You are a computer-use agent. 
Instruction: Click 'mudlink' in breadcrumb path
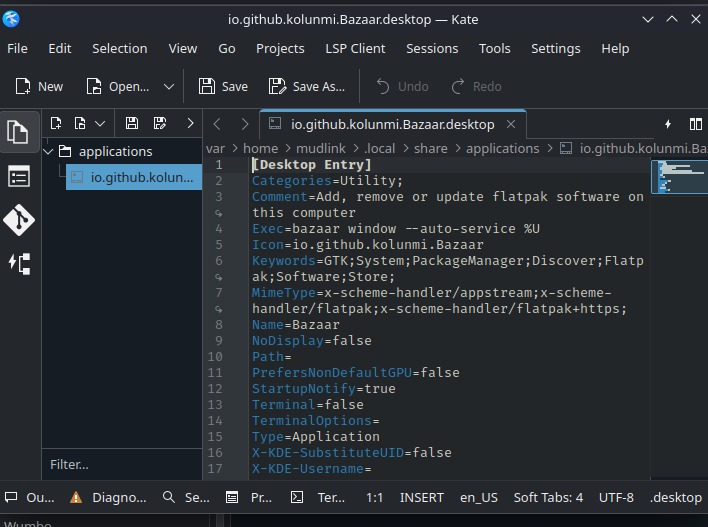tap(321, 148)
